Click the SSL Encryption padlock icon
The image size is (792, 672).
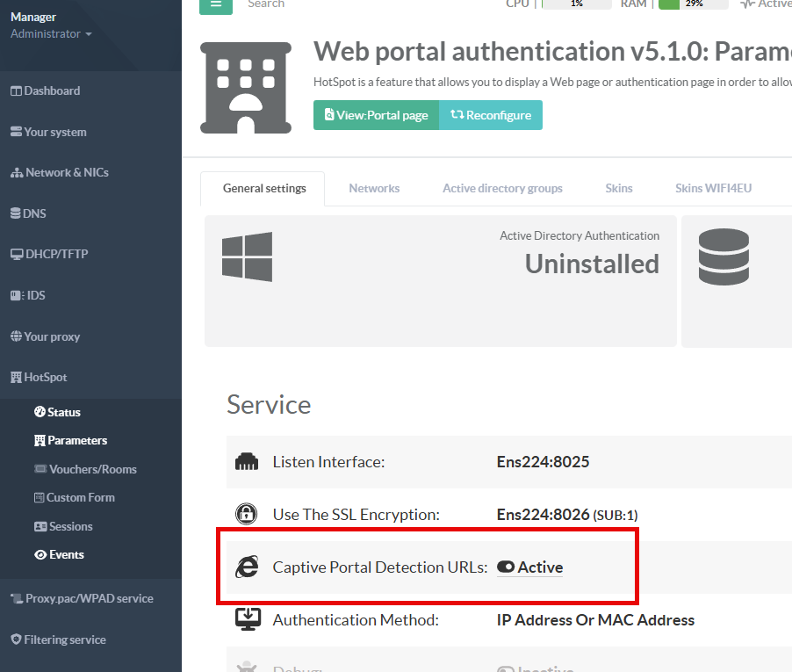coord(247,514)
